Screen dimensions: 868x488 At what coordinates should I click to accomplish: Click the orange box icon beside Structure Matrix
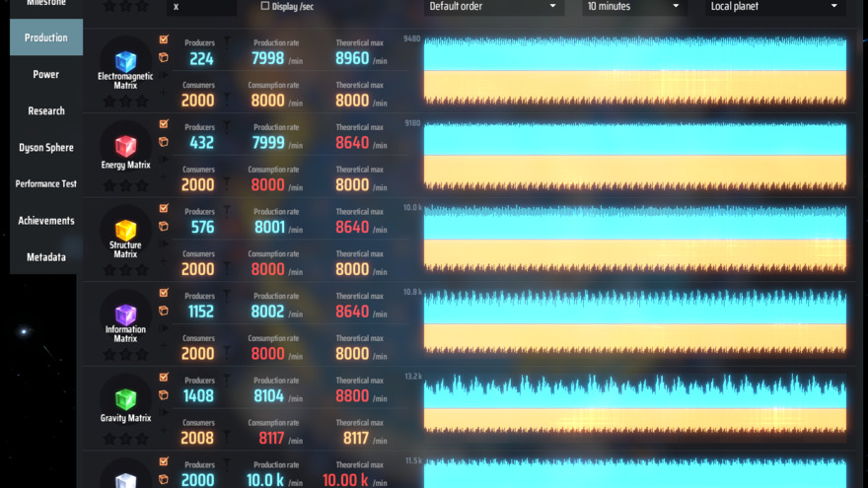(x=164, y=226)
